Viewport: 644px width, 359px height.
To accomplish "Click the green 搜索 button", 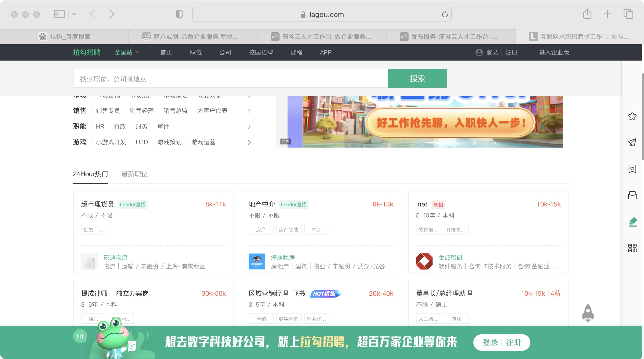I will (x=417, y=78).
